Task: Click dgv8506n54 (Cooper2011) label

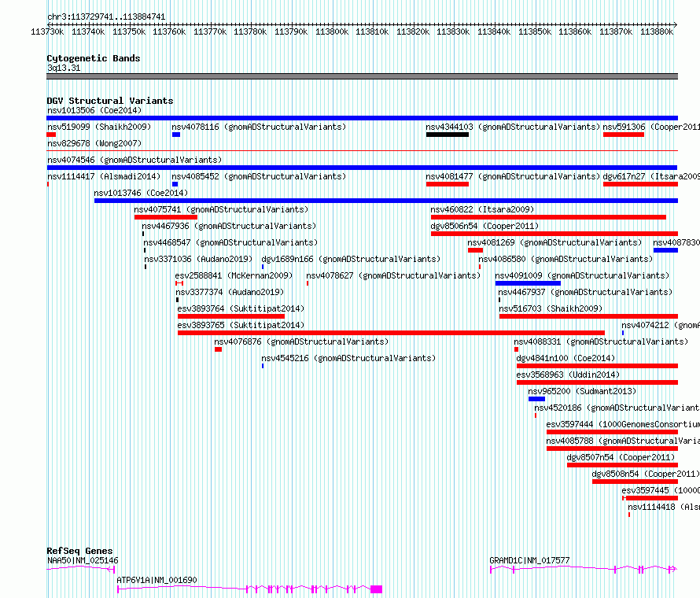Action: [484, 226]
